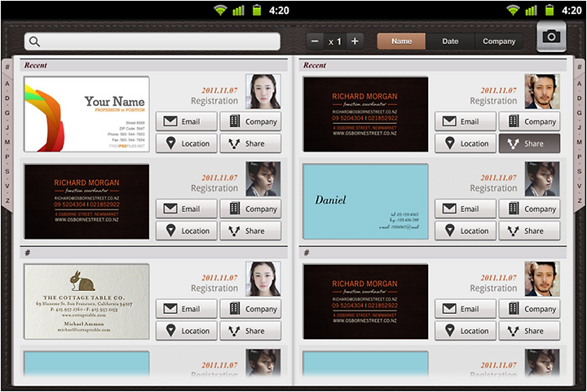Jump to letter V in right index
This screenshot has width=587, height=392.
click(579, 186)
